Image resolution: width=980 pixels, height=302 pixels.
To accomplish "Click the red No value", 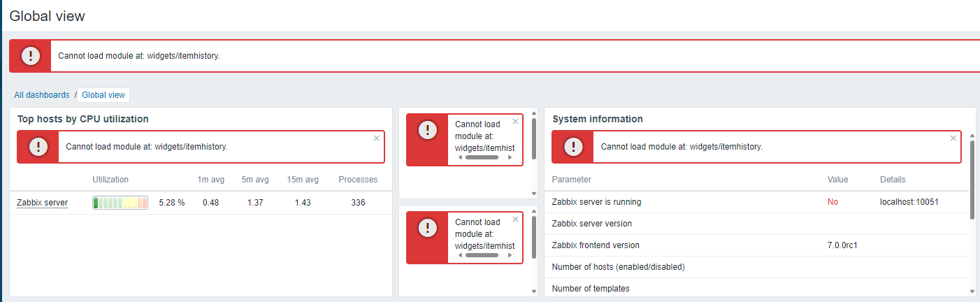I will coord(833,202).
